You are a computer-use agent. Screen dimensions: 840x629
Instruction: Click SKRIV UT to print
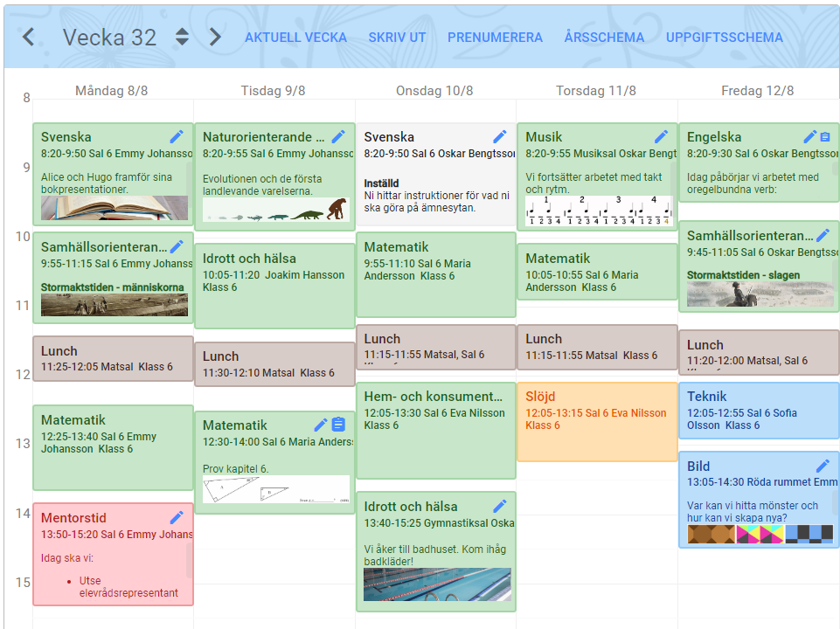point(397,38)
